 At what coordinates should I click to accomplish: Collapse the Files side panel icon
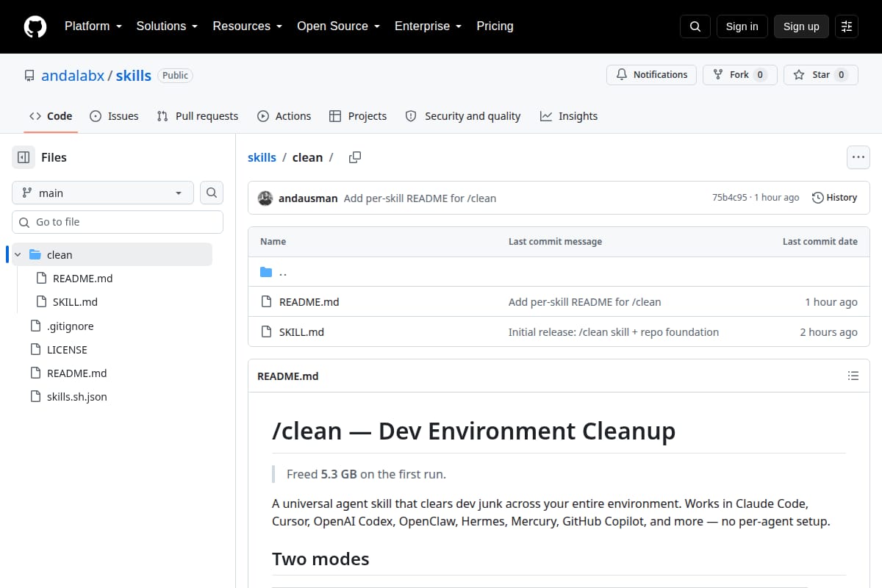[x=24, y=157]
